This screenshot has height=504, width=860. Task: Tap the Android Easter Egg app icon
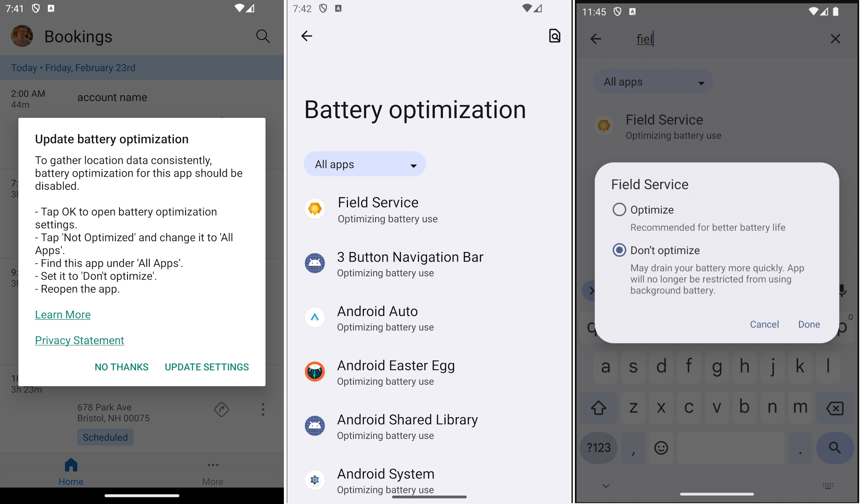coord(314,371)
